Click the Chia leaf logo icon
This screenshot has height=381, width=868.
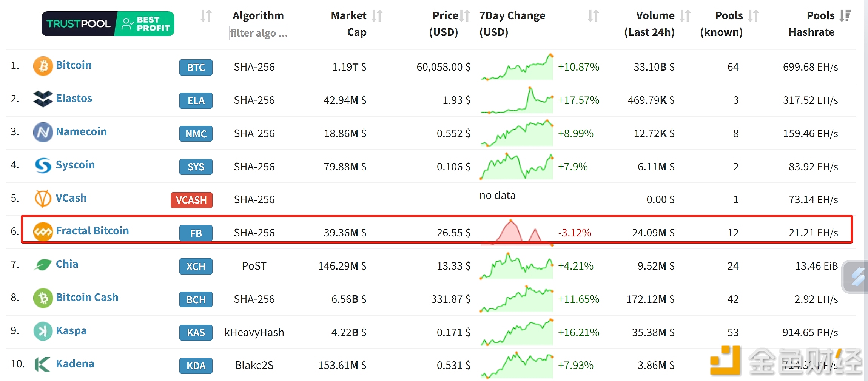coord(43,265)
